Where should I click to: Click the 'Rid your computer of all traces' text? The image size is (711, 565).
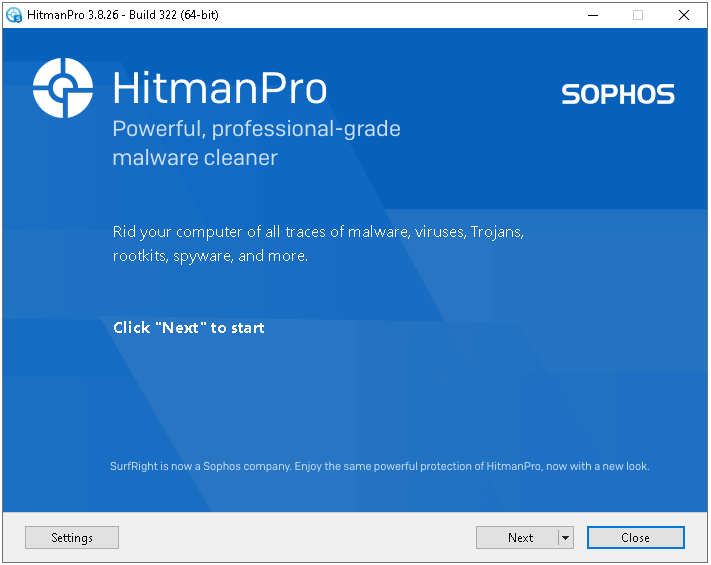coord(318,244)
